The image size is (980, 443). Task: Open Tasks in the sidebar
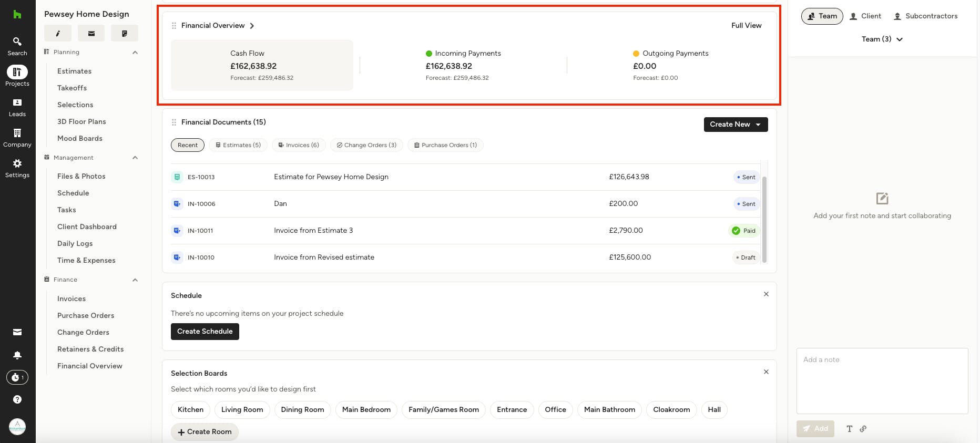tap(67, 210)
